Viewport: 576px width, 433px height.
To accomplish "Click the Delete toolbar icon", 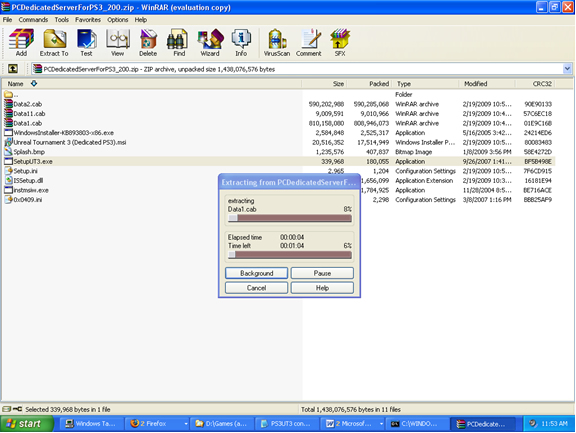I will (x=148, y=39).
